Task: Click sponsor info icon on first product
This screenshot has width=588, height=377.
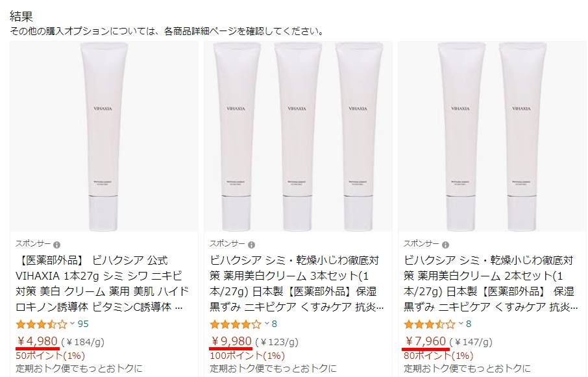Action: pos(56,245)
